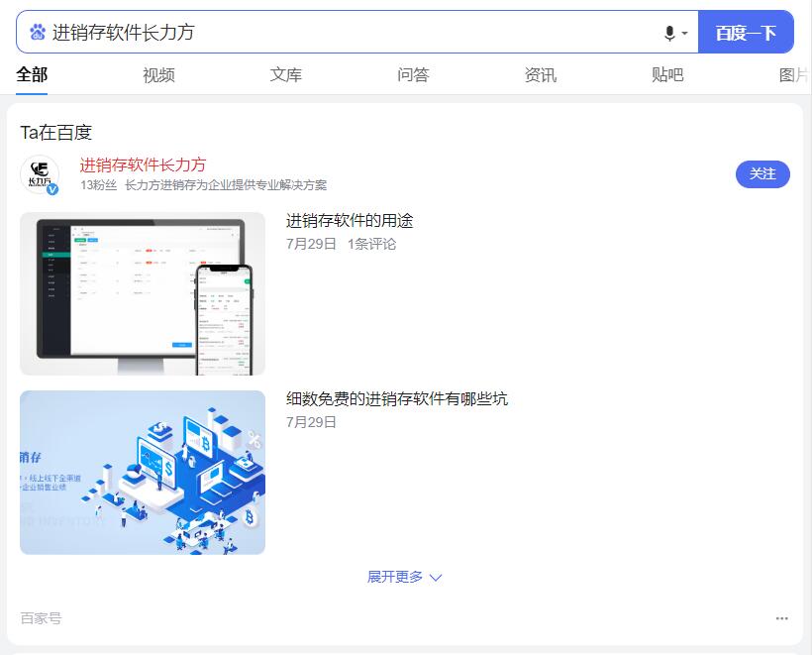Open the three-dot more options icon
The width and height of the screenshot is (812, 655).
[x=782, y=618]
